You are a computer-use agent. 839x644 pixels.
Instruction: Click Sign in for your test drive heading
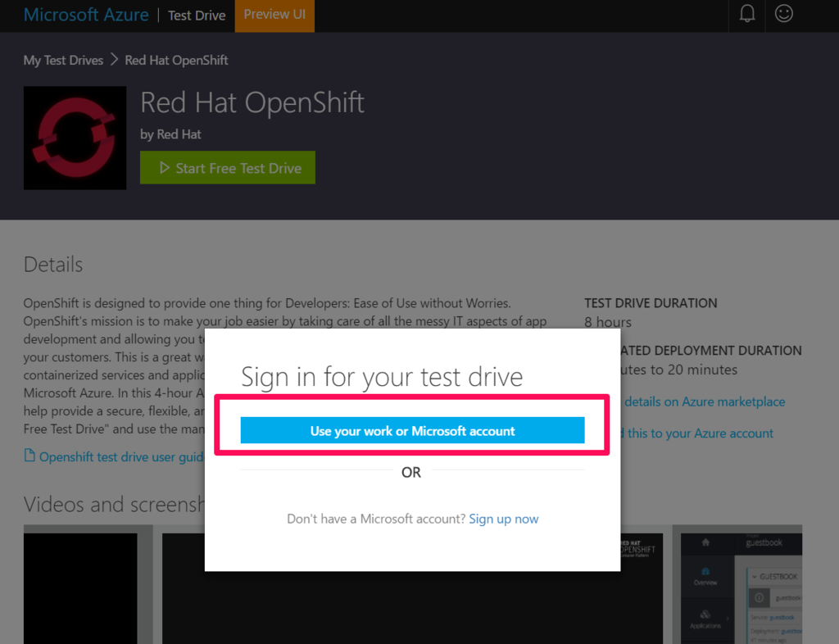[x=382, y=377]
